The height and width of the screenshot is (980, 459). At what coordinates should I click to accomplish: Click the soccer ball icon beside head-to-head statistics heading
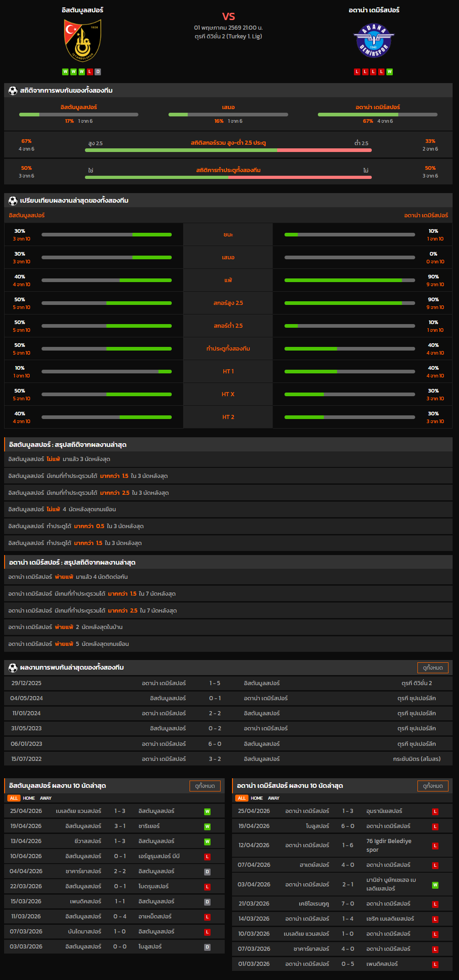pos(13,90)
